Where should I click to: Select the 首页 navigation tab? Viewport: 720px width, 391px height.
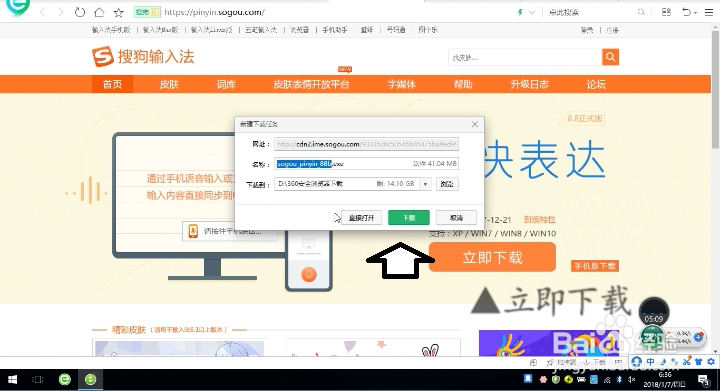click(x=112, y=84)
